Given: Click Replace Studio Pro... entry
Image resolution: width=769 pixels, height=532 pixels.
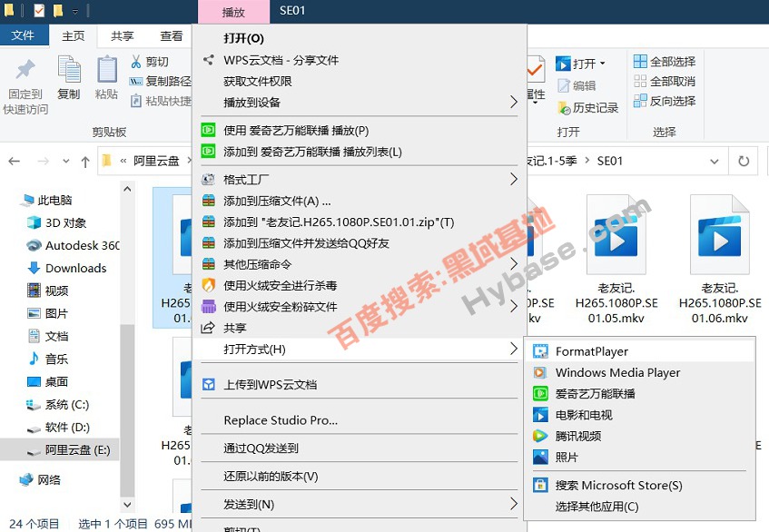Looking at the screenshot, I should (359, 420).
